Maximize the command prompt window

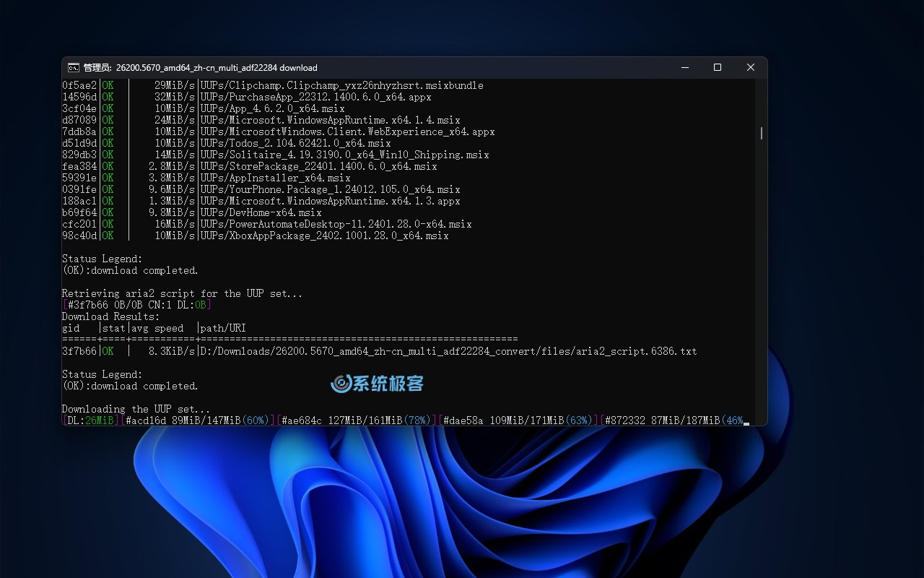tap(718, 67)
